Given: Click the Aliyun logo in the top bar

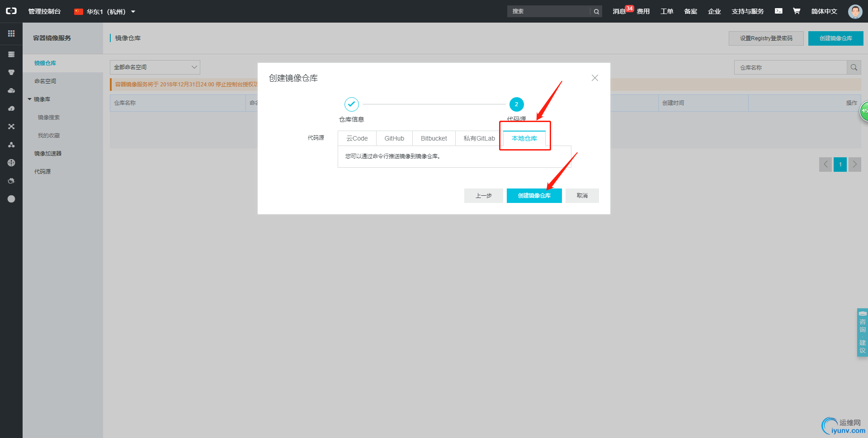Looking at the screenshot, I should (11, 11).
